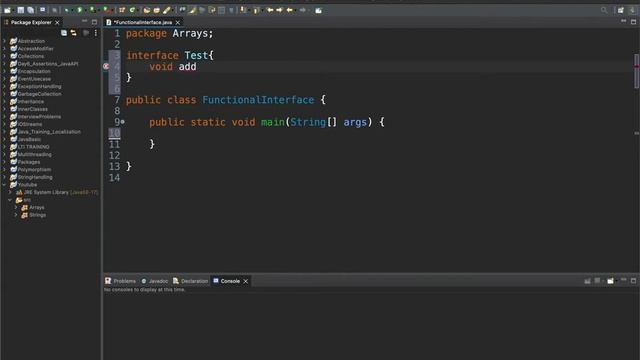The height and width of the screenshot is (360, 640).
Task: Expand the Encapsulation project
Action: 4,71
